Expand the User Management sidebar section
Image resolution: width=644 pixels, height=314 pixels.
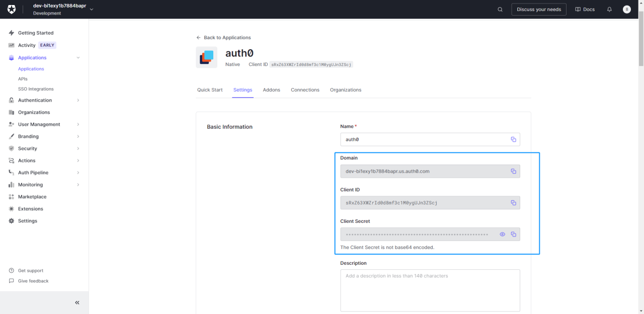pyautogui.click(x=78, y=124)
